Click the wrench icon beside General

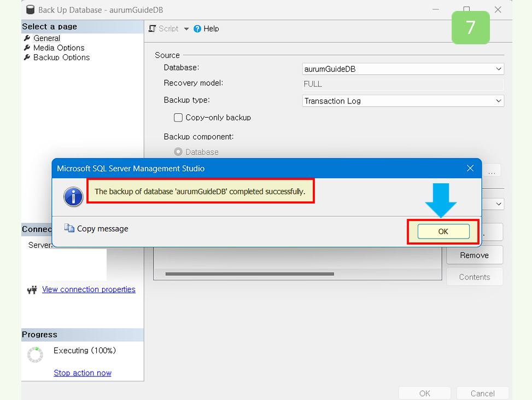[27, 38]
